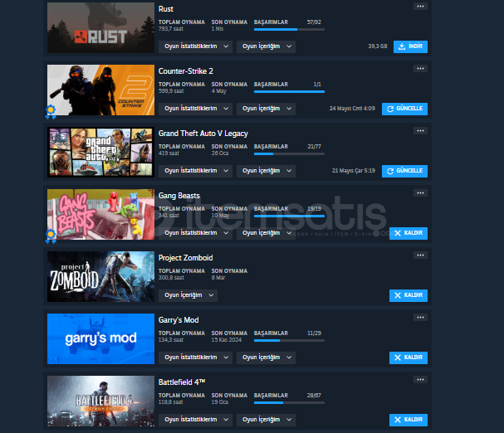Click KALDIR for Project Zomboid
Image resolution: width=504 pixels, height=433 pixels.
[x=409, y=295]
